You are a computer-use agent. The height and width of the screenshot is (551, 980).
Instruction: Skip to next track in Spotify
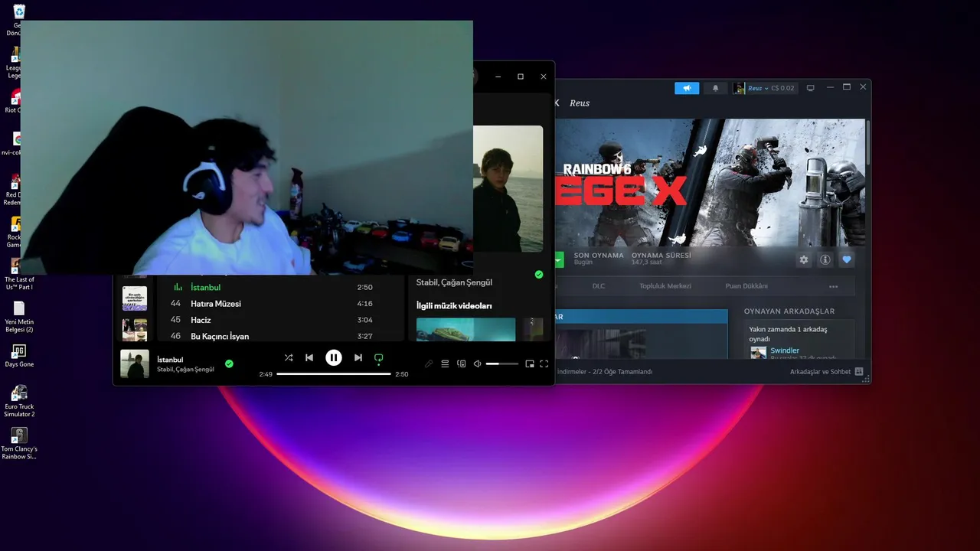[358, 357]
